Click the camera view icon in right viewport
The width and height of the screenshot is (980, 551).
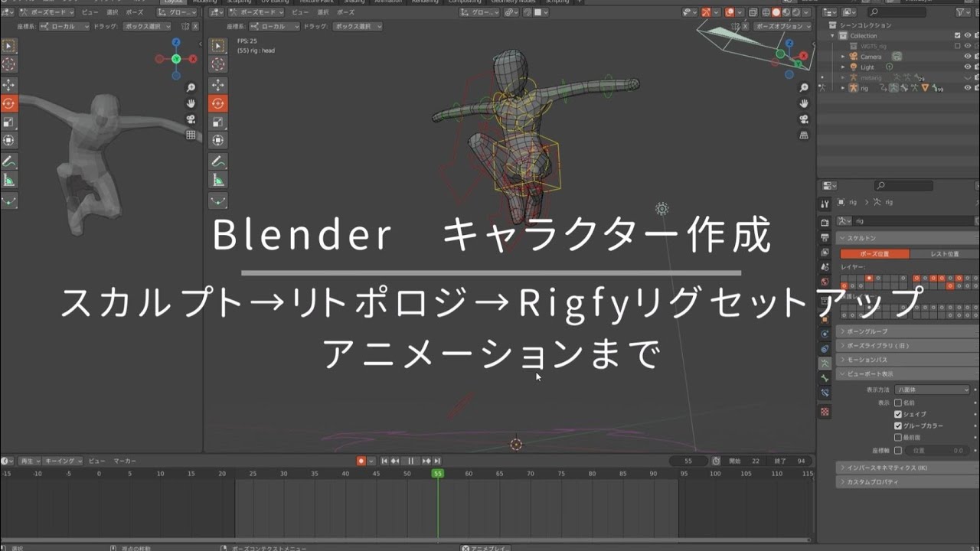(x=805, y=119)
